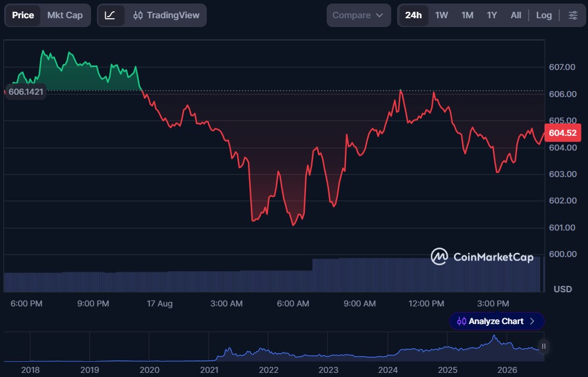588x377 pixels.
Task: Select the 24h time range
Action: pyautogui.click(x=414, y=15)
